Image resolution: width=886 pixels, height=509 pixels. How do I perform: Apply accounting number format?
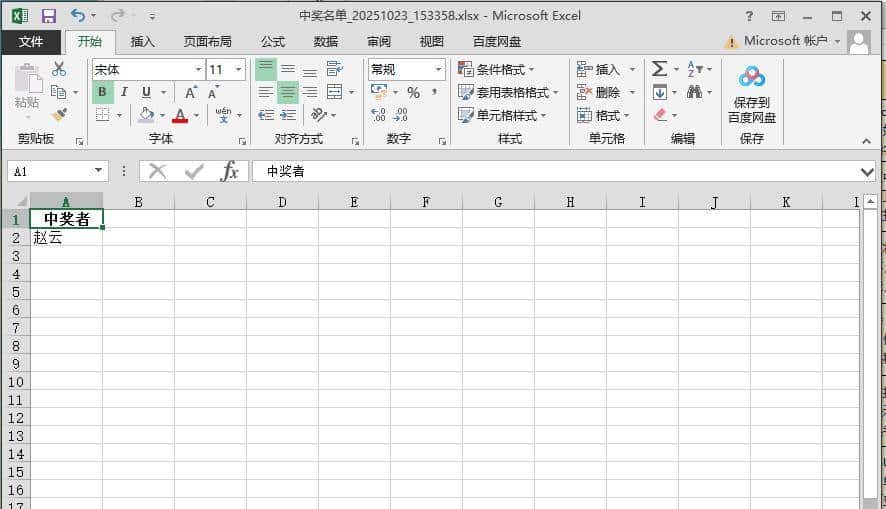click(x=379, y=92)
